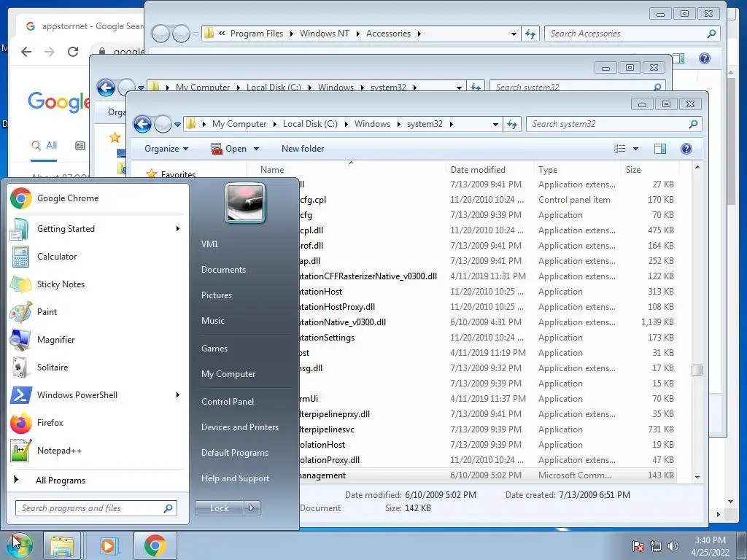The height and width of the screenshot is (560, 747).
Task: Launch Google Chrome from Start menu
Action: click(98, 198)
